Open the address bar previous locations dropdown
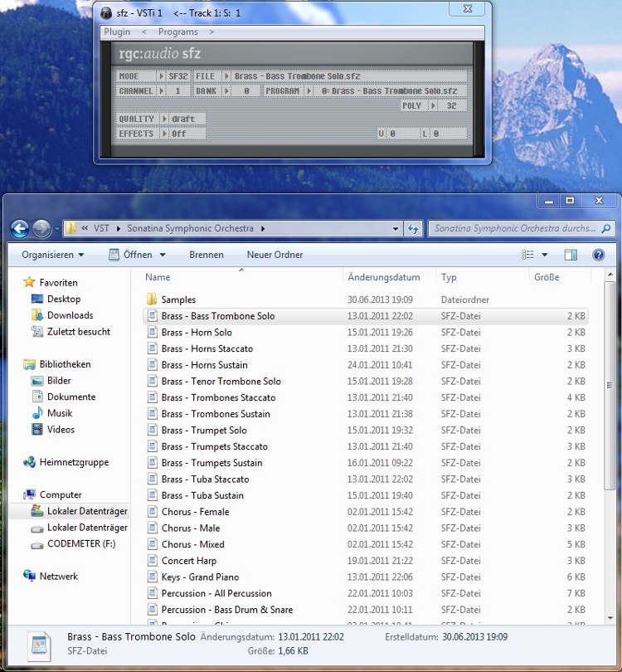 coord(396,229)
